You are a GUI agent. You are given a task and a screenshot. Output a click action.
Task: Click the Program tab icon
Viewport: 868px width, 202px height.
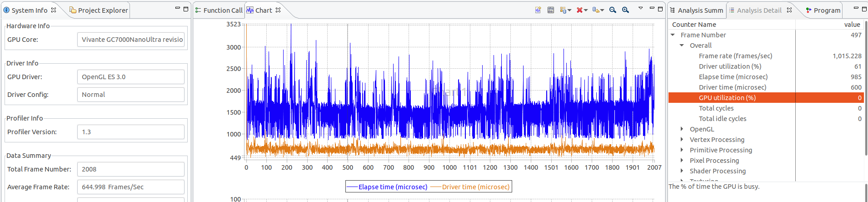click(x=808, y=10)
